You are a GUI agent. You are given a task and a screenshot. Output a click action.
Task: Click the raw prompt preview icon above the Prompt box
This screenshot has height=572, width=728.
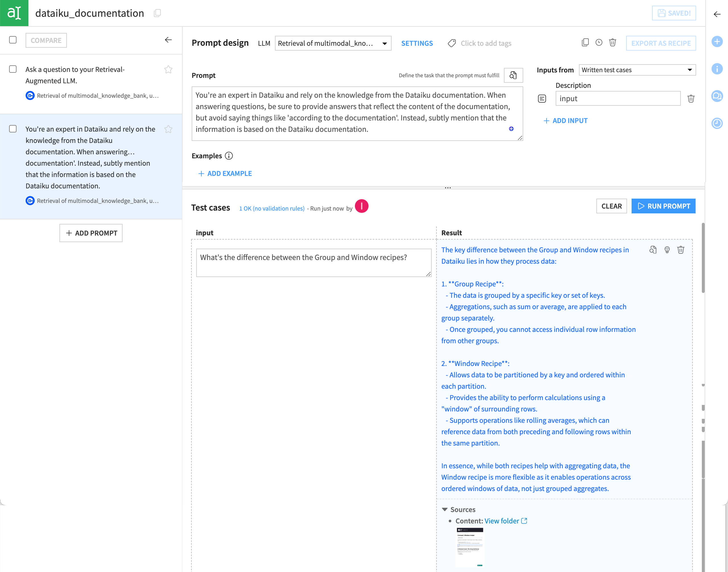513,75
